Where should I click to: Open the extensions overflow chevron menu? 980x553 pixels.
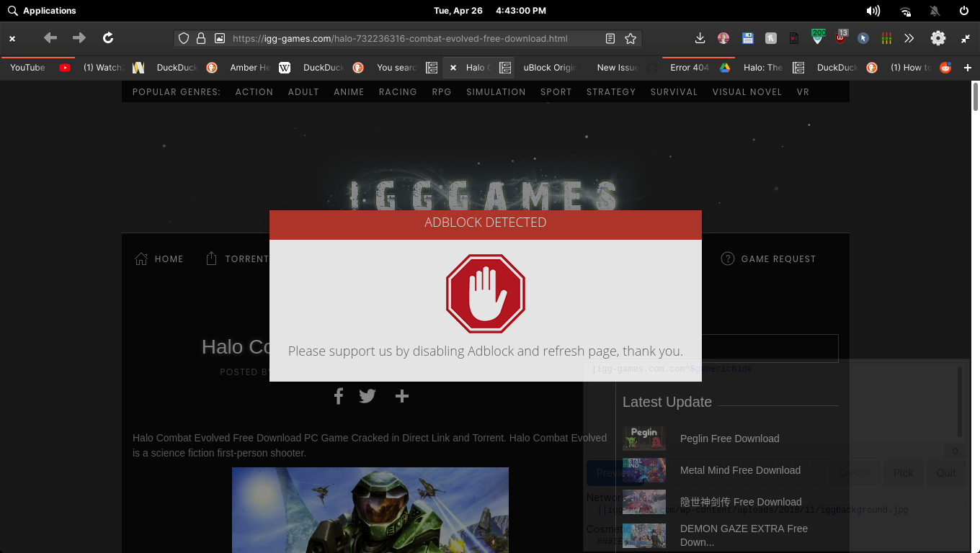(x=909, y=38)
